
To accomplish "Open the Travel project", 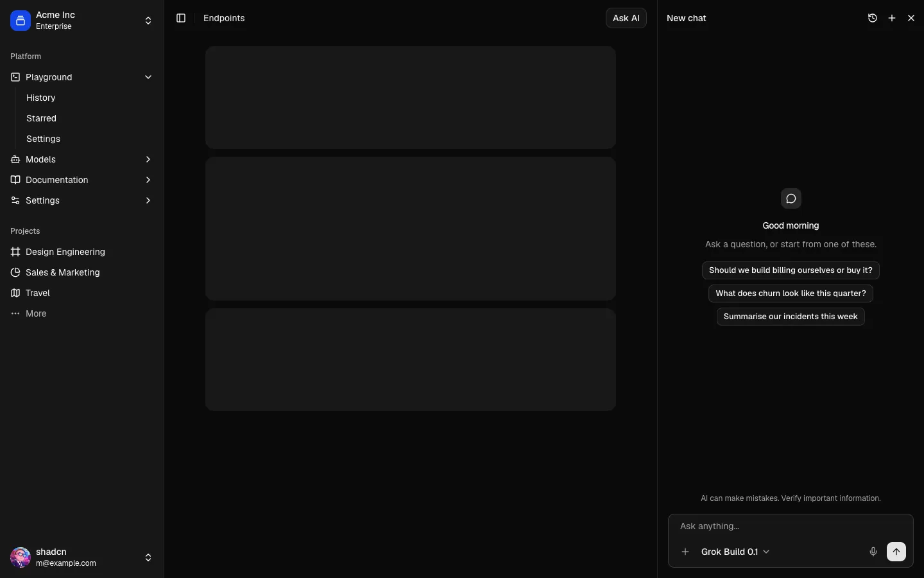I will pyautogui.click(x=81, y=293).
